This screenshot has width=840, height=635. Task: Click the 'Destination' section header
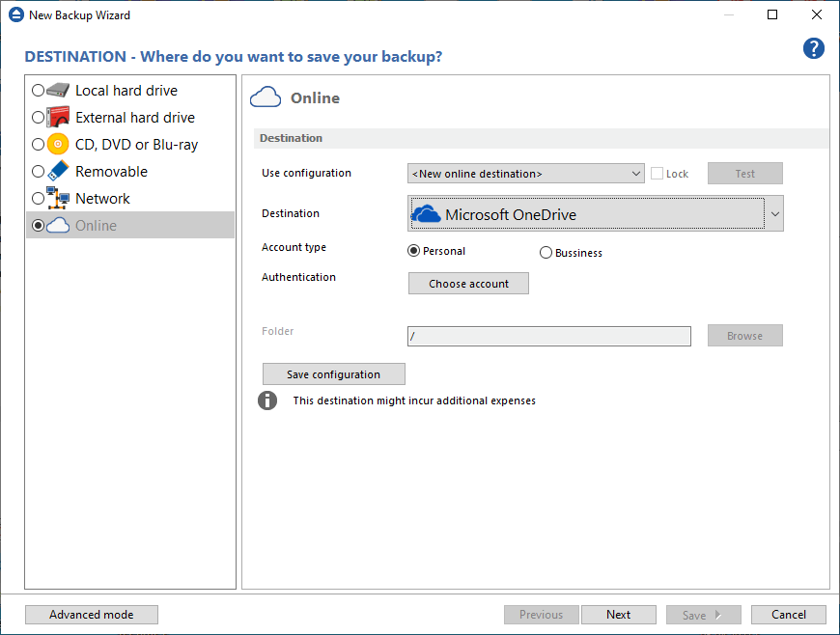click(291, 138)
